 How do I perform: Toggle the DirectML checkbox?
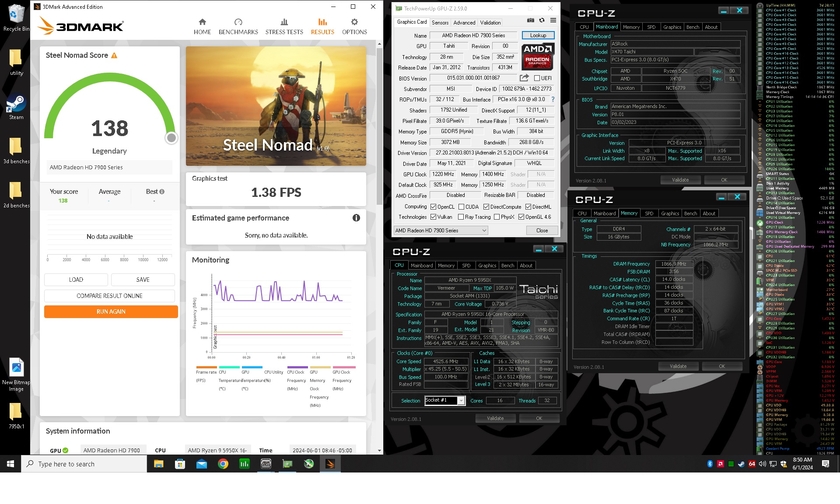click(528, 207)
